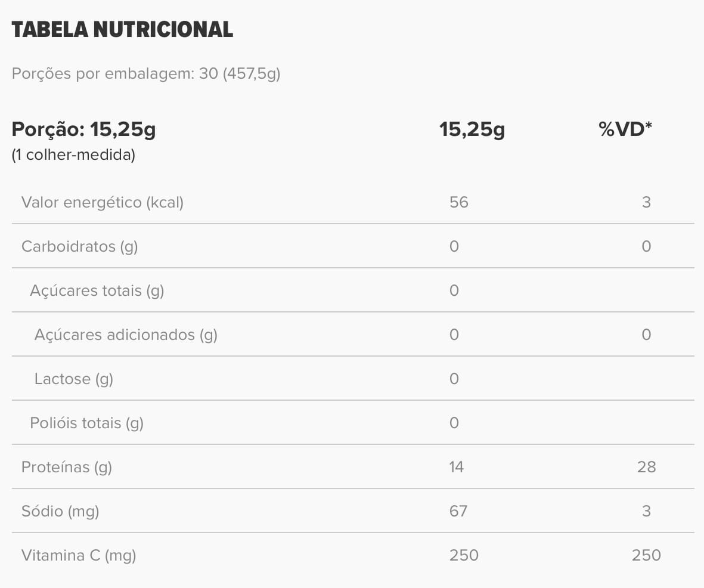Click the bold Porção: 15,25g label
The image size is (704, 588).
pos(83,129)
